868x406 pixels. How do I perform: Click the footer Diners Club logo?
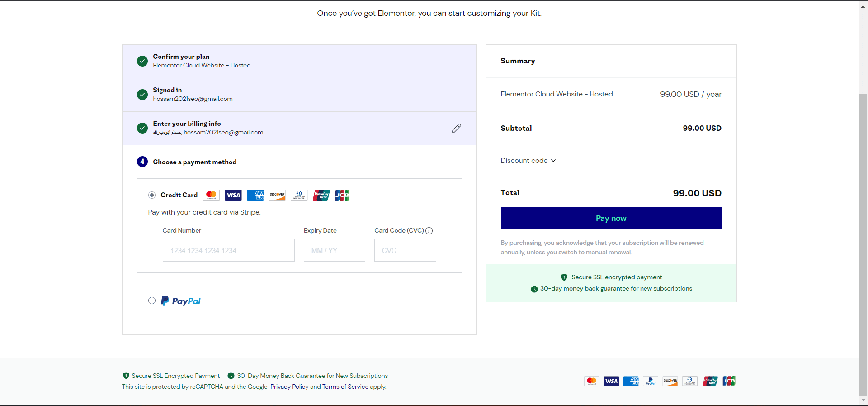[x=690, y=381]
